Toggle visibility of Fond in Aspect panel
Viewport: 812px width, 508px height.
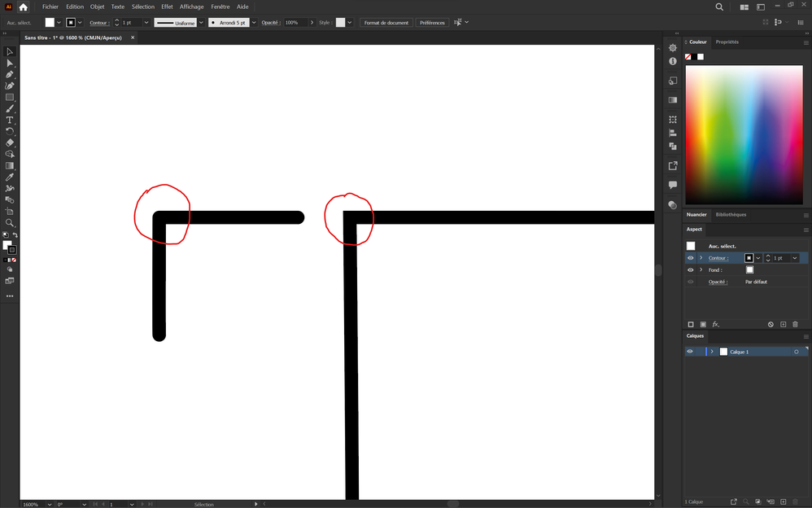tap(690, 269)
